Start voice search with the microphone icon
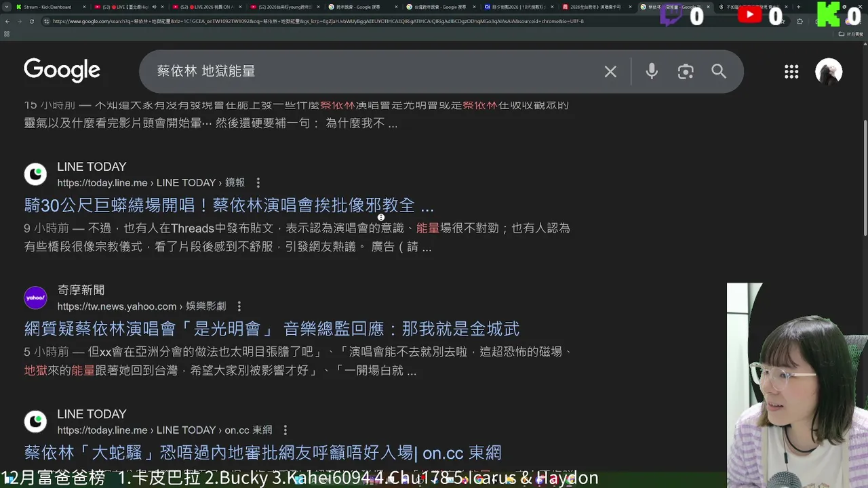Image resolution: width=868 pixels, height=488 pixels. point(652,72)
